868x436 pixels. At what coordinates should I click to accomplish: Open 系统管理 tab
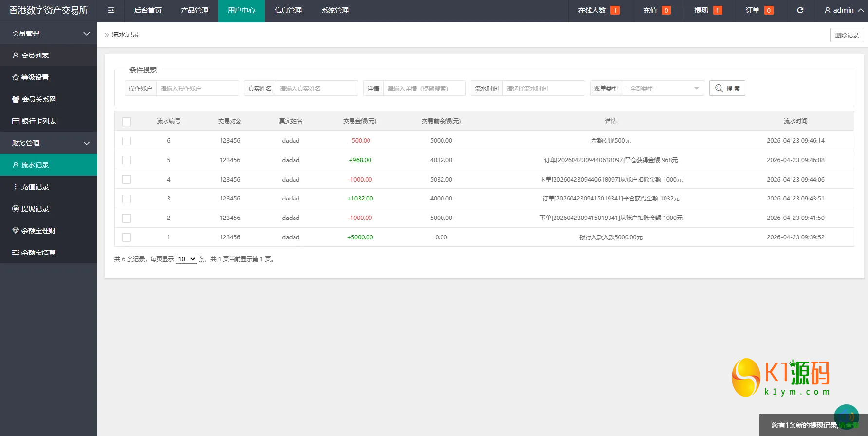pos(335,10)
